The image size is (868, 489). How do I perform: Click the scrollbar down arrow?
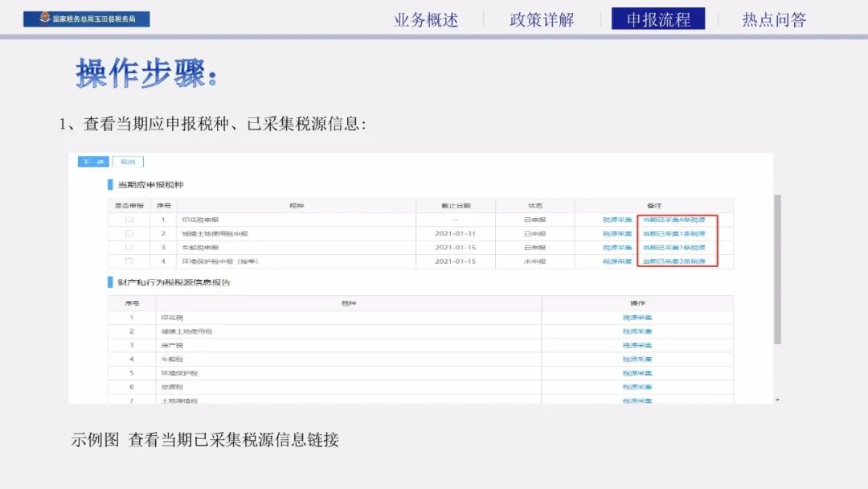click(x=777, y=399)
